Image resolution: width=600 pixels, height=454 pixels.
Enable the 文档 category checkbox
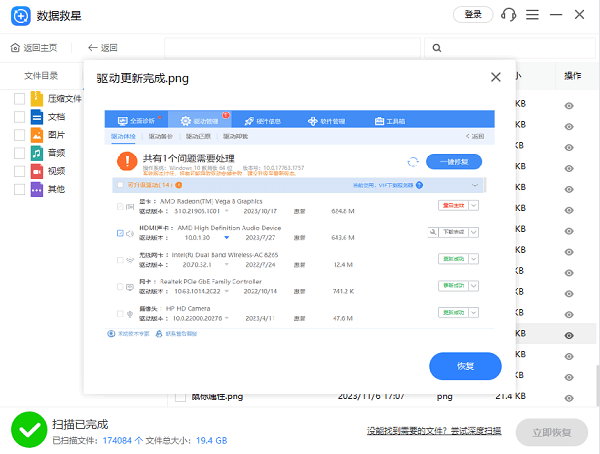coord(19,117)
